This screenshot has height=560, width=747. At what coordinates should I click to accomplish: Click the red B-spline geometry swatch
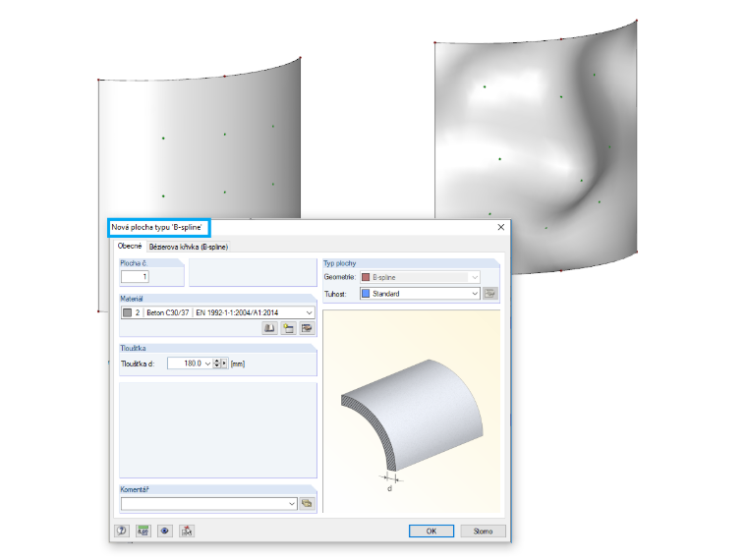point(366,277)
